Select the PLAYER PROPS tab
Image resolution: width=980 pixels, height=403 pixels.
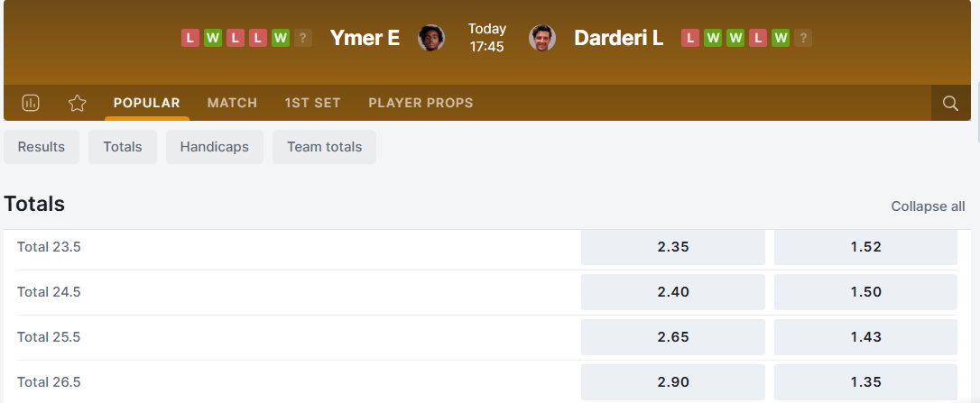421,103
